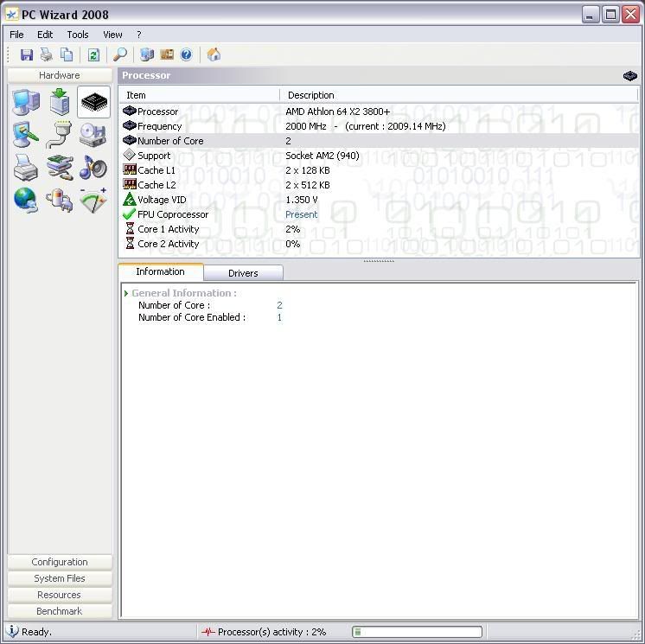Open the Drives disc icon
The width and height of the screenshot is (645, 644).
93,135
